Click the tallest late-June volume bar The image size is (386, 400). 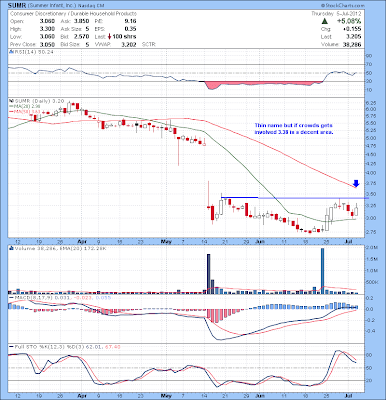(322, 271)
